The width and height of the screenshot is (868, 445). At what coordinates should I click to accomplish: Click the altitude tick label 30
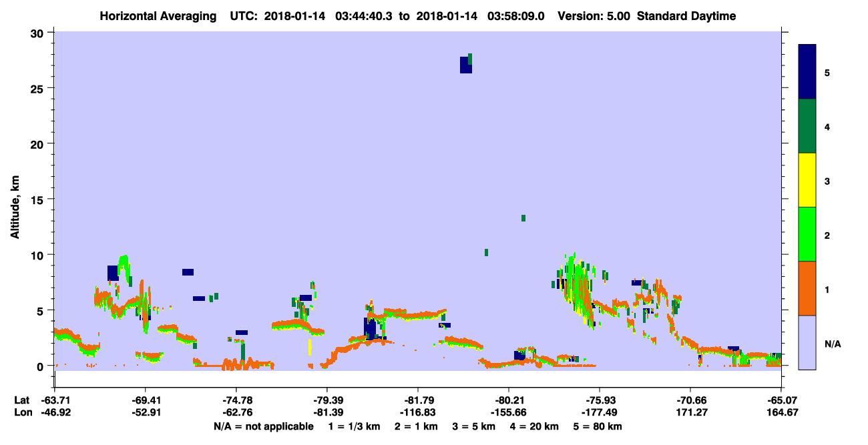pos(39,33)
